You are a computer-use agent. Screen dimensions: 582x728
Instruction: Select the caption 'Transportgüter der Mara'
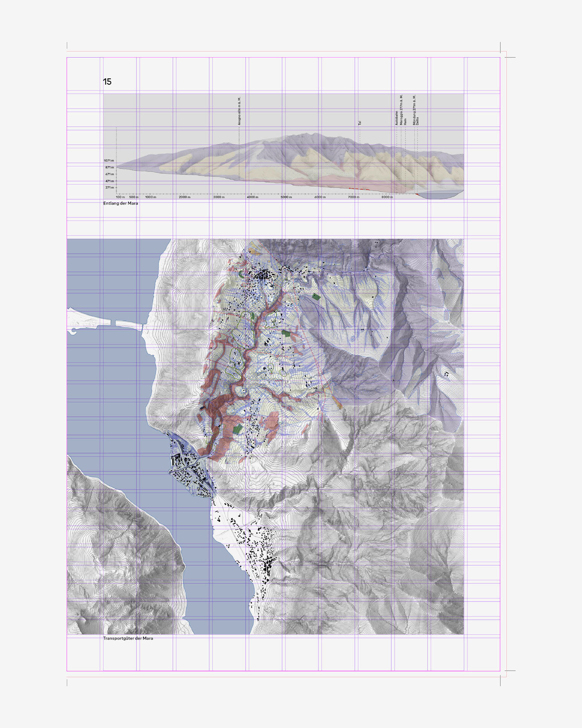coord(128,638)
